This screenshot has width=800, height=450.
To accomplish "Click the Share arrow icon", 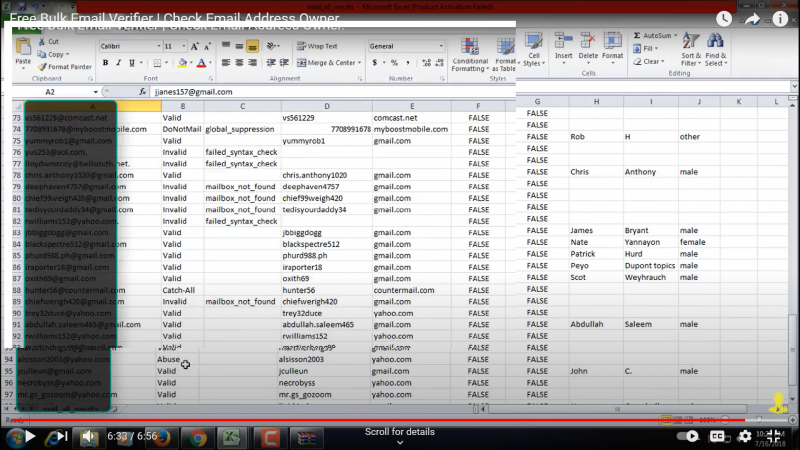I will (x=752, y=19).
